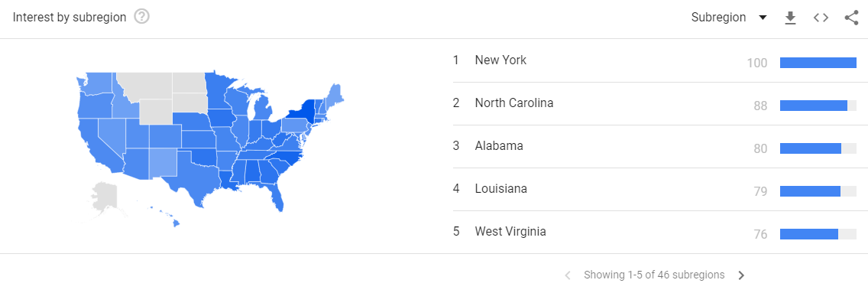868x293 pixels.
Task: Click the share icon
Action: [851, 18]
